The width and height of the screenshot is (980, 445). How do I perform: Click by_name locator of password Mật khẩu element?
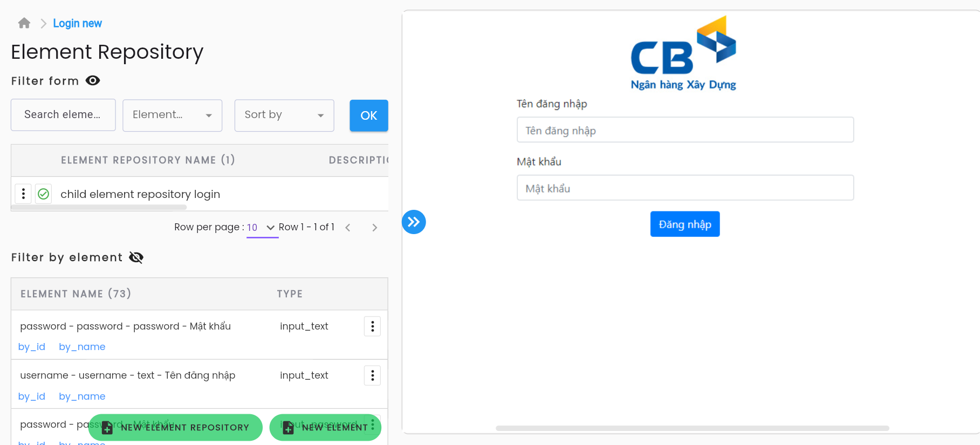[x=82, y=347]
